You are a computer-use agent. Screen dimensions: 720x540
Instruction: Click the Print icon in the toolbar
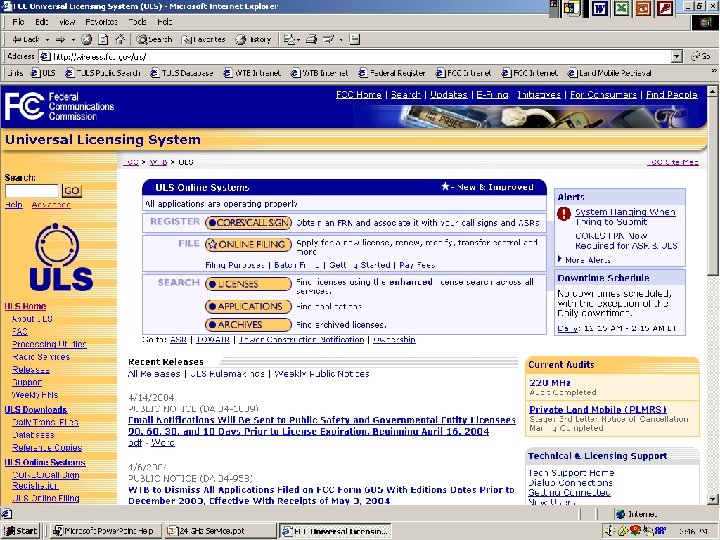(311, 39)
